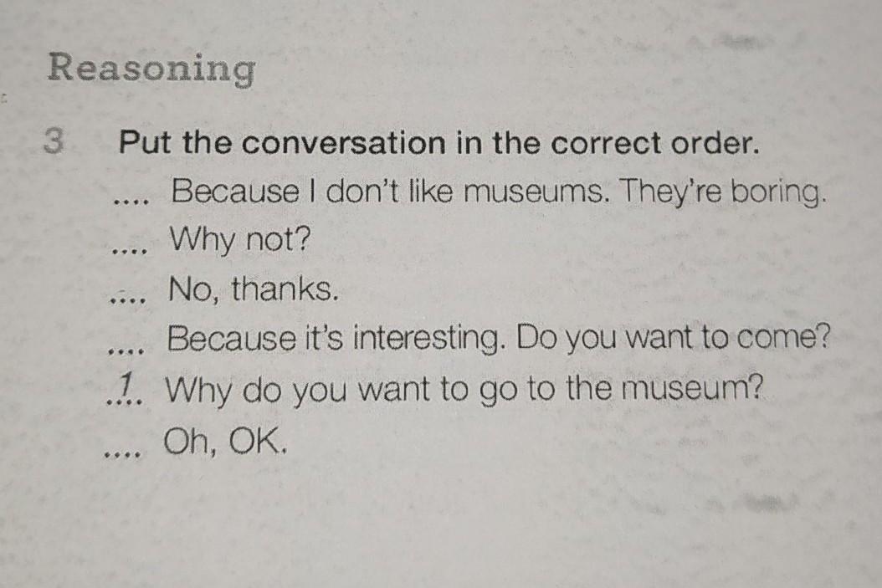Click the blank before "Why not?"
882x588 pixels.
[x=130, y=248]
